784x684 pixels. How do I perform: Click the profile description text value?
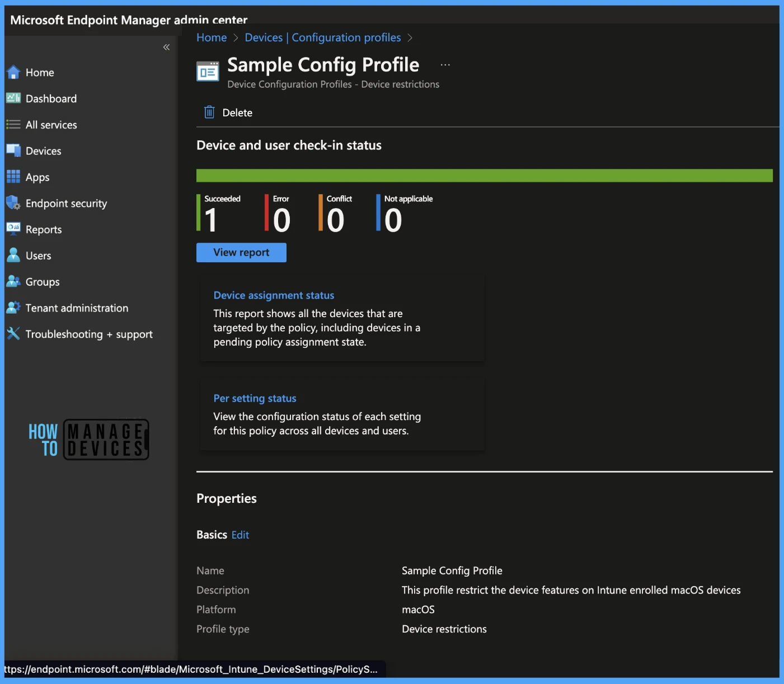click(x=571, y=590)
